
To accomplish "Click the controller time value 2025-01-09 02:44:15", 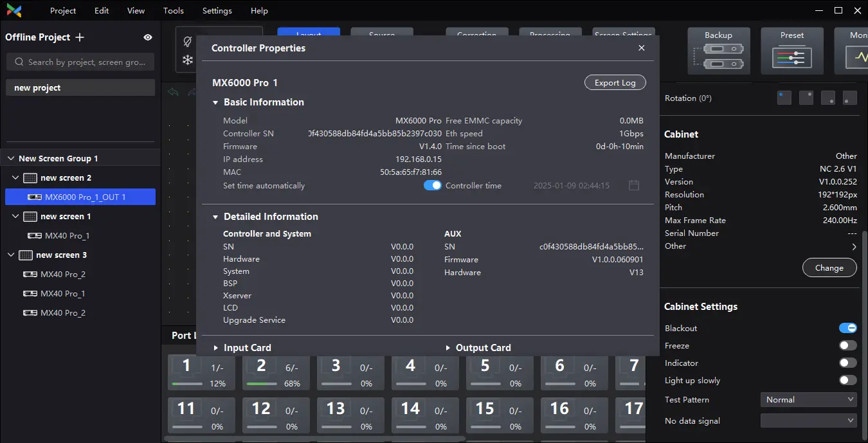I will [572, 186].
